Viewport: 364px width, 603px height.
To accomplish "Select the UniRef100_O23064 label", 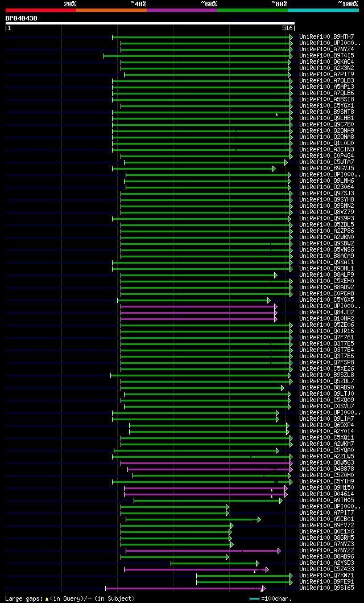I will pyautogui.click(x=327, y=187).
